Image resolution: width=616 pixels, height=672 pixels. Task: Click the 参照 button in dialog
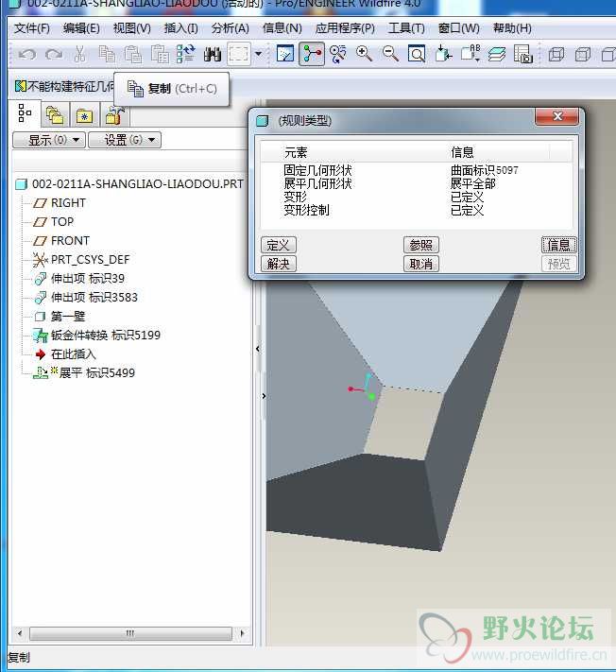point(421,245)
